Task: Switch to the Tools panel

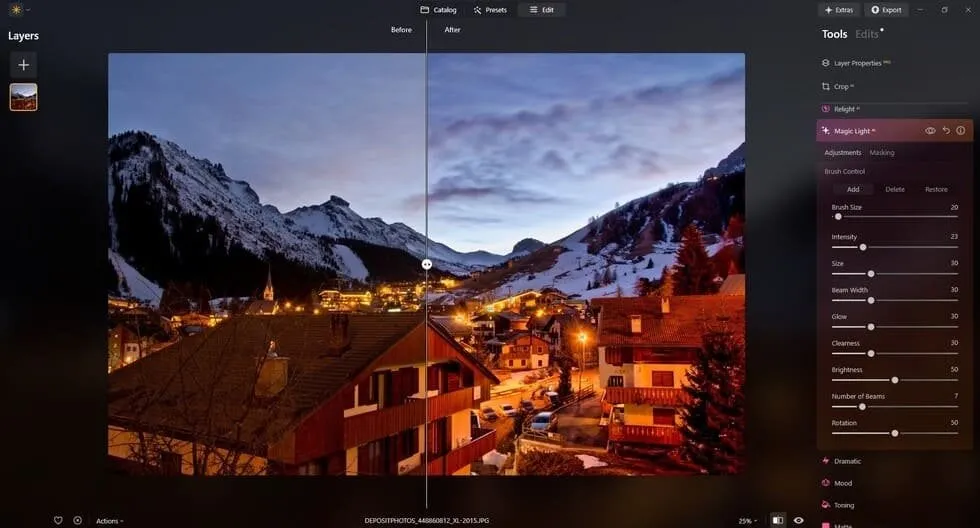Action: coord(834,34)
